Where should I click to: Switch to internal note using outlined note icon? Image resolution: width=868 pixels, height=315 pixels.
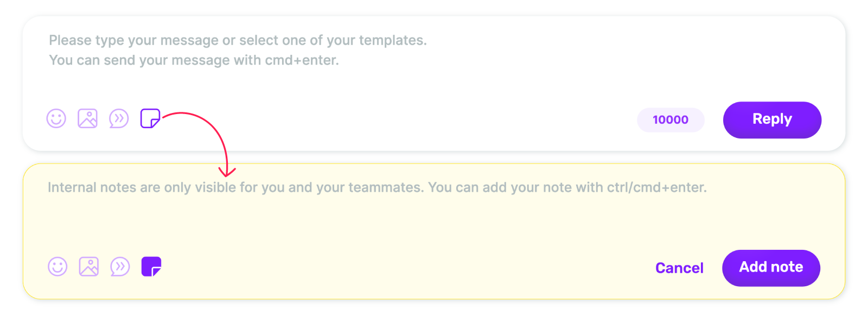150,118
